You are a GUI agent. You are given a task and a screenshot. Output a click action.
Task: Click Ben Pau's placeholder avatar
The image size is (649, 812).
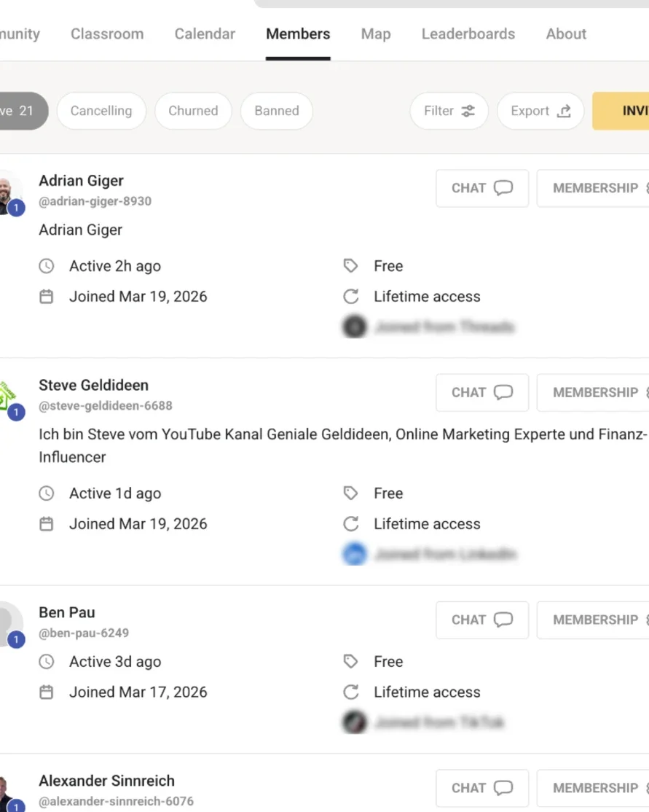click(9, 622)
